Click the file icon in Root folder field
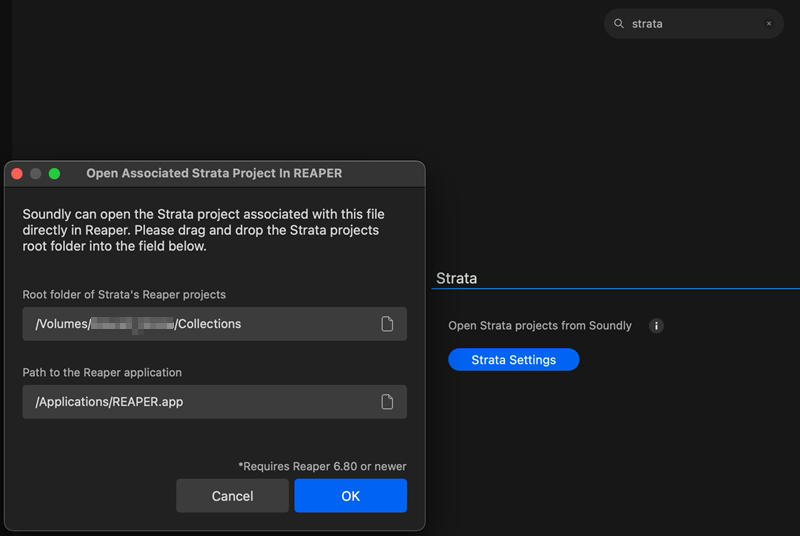 387,324
